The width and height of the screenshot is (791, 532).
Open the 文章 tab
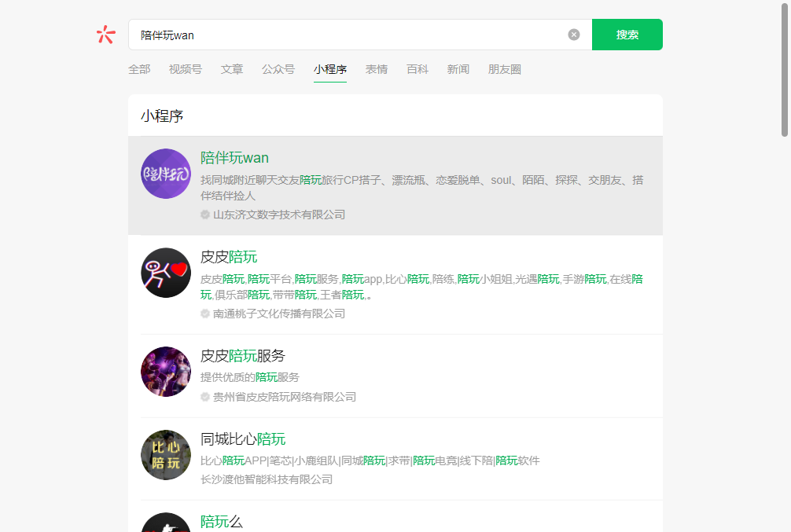point(231,69)
